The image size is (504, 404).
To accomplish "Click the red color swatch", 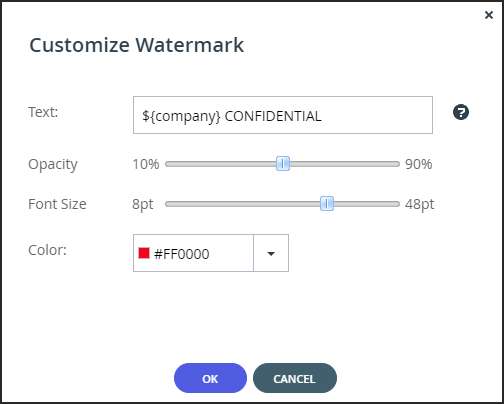I will 144,253.
